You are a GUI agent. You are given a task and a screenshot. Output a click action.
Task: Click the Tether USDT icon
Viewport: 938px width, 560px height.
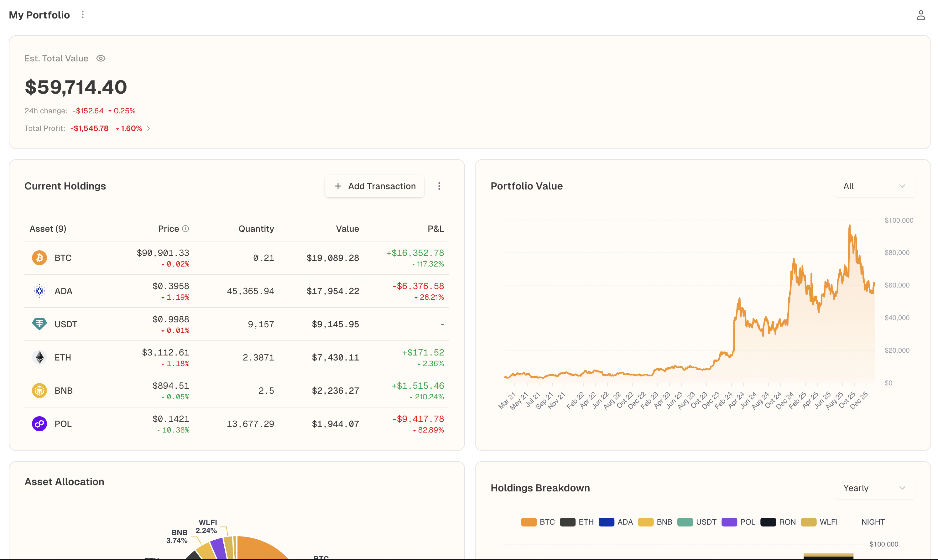[x=39, y=324]
